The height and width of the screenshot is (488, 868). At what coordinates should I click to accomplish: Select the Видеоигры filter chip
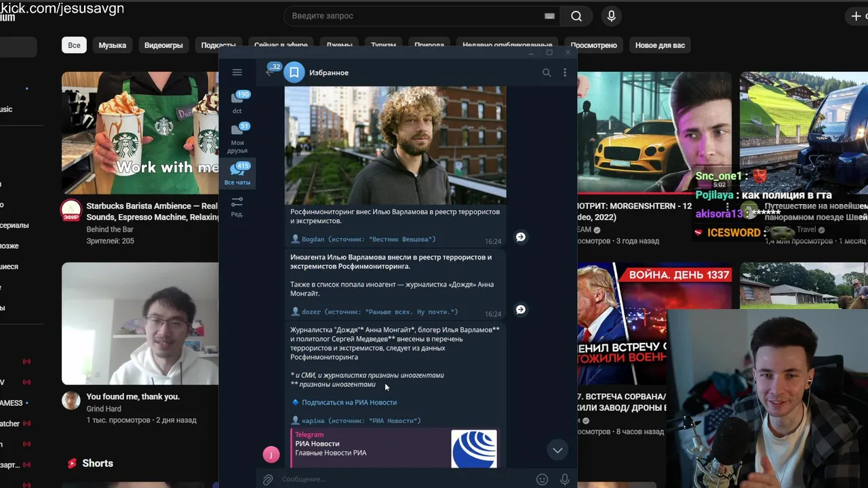163,45
